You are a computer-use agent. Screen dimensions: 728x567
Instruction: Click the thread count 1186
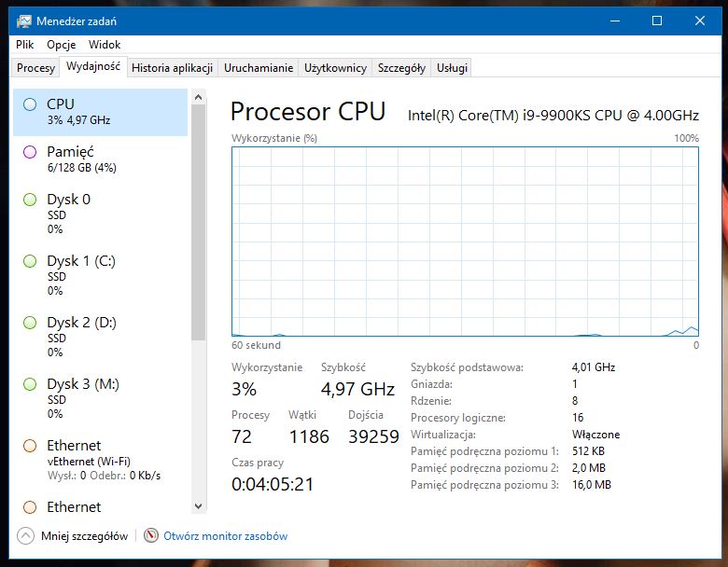(x=309, y=436)
